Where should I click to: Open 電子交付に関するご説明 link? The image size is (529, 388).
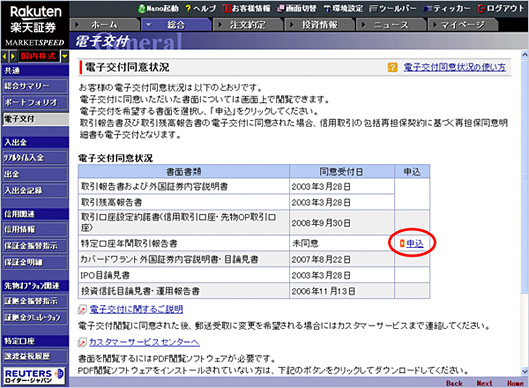tap(136, 309)
